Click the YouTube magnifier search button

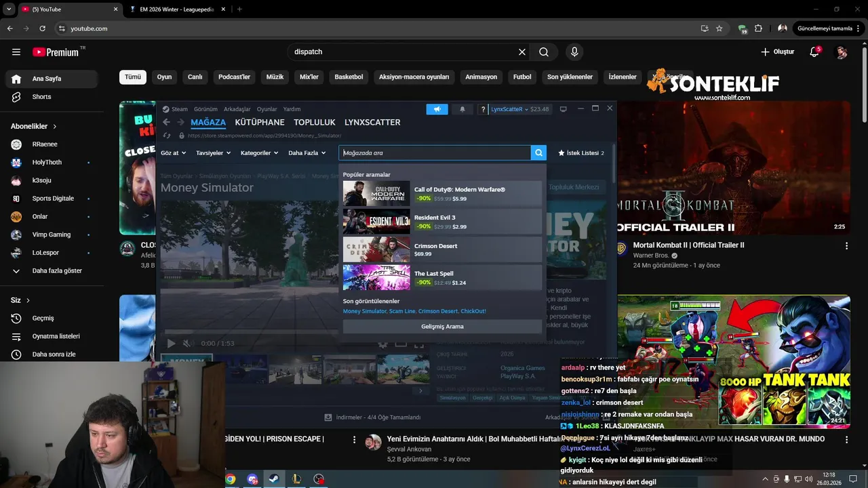[x=544, y=52]
